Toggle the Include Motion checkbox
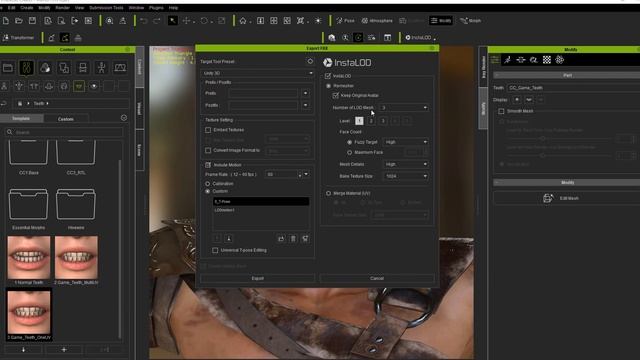Viewport: 640px width, 360px height. click(x=208, y=165)
